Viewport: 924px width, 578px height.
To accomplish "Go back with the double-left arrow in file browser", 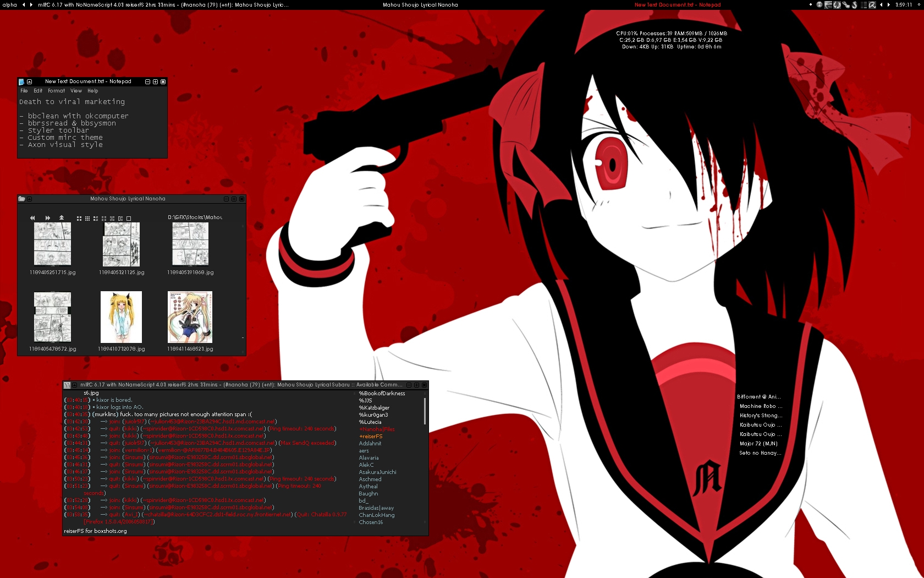I will (x=32, y=218).
